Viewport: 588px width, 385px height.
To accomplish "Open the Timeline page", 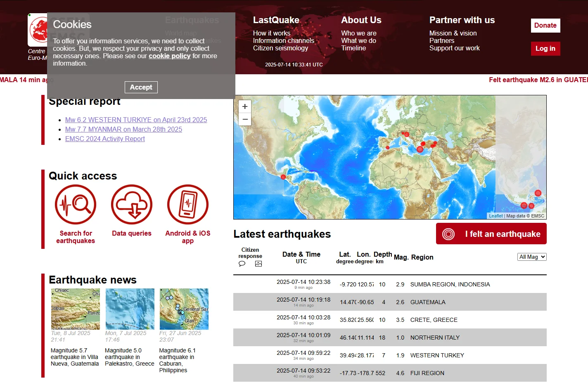I will [353, 48].
